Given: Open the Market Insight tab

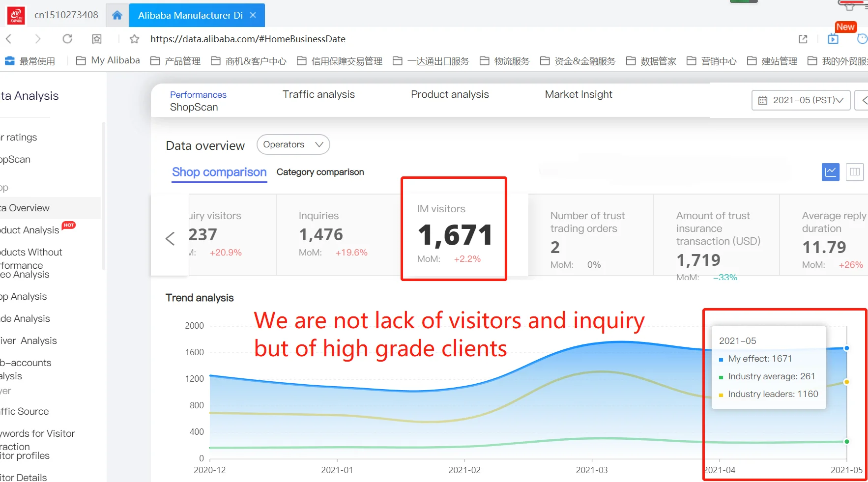Looking at the screenshot, I should pyautogui.click(x=578, y=94).
